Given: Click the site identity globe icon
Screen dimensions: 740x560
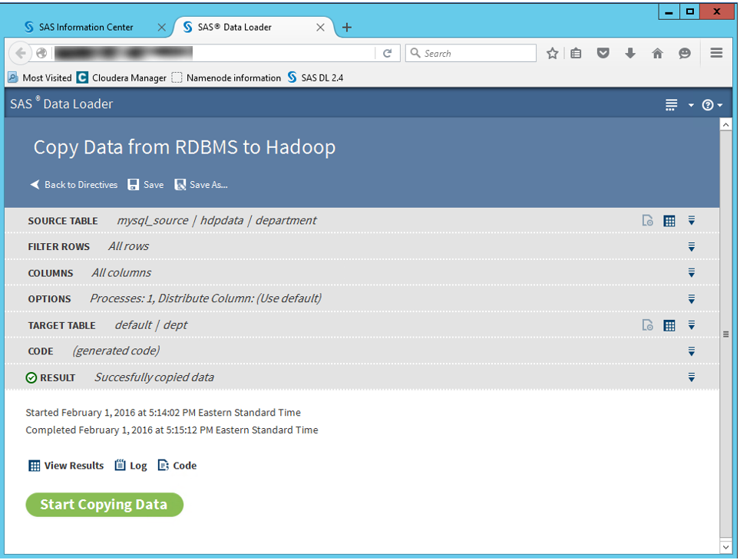Looking at the screenshot, I should (x=41, y=53).
